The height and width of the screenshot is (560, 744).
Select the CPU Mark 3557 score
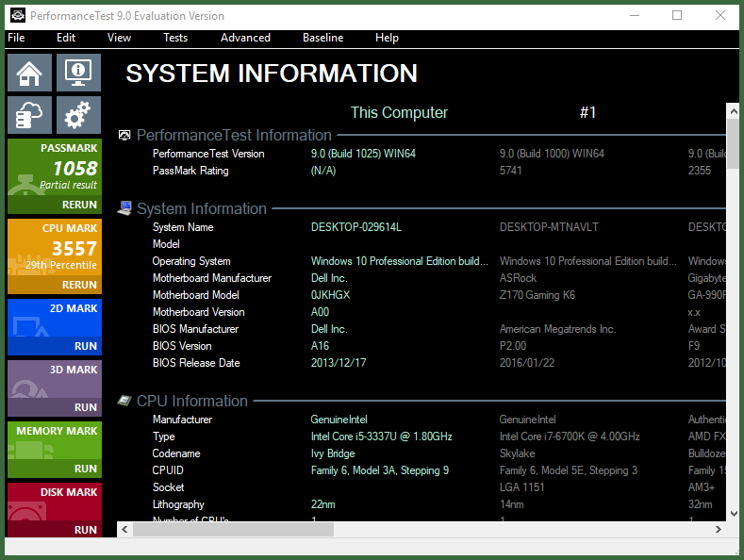[x=74, y=248]
